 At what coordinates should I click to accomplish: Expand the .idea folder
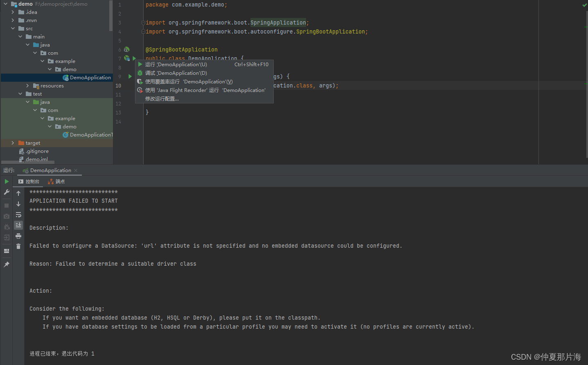click(x=13, y=12)
